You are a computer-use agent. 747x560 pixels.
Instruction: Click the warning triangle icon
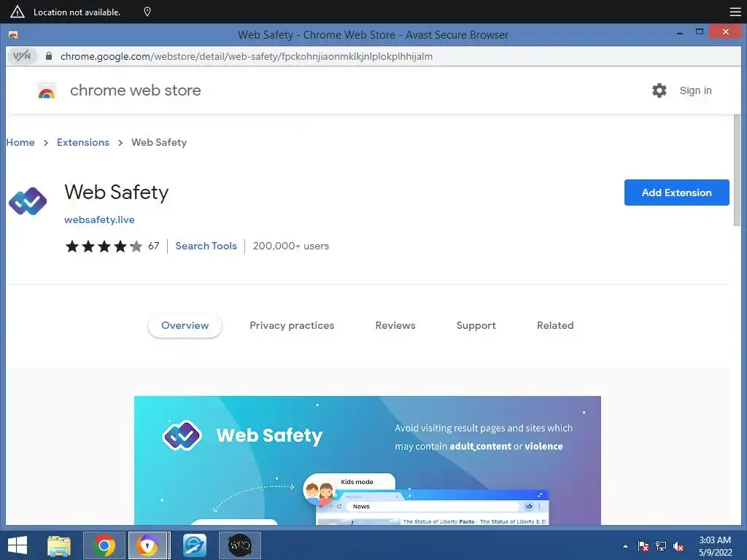[18, 12]
